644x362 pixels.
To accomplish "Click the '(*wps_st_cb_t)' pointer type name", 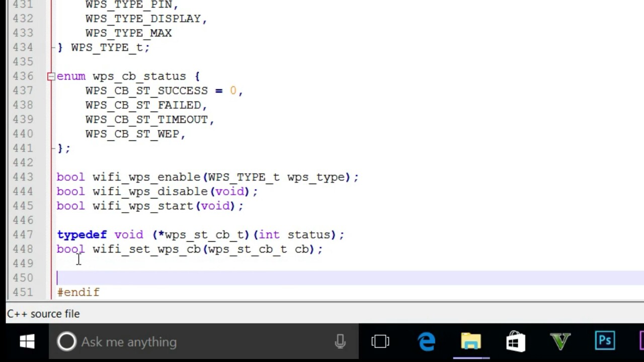I will (201, 235).
